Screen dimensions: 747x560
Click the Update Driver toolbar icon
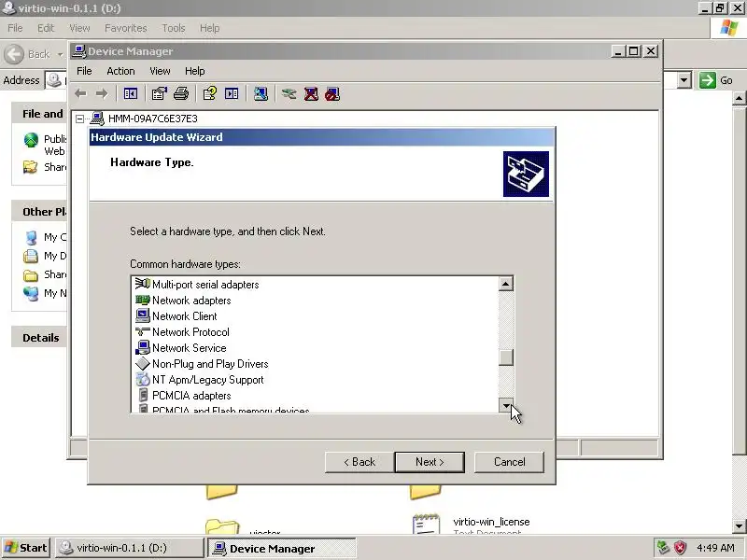(289, 94)
